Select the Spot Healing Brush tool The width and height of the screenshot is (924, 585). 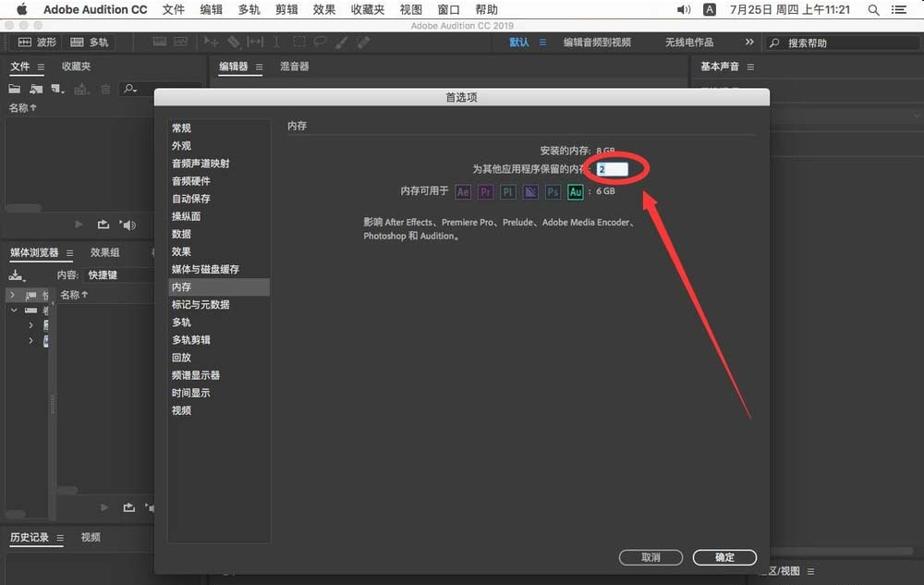(x=363, y=42)
